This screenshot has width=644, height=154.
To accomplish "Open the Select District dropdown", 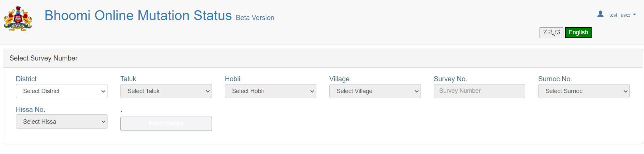I will coord(62,91).
